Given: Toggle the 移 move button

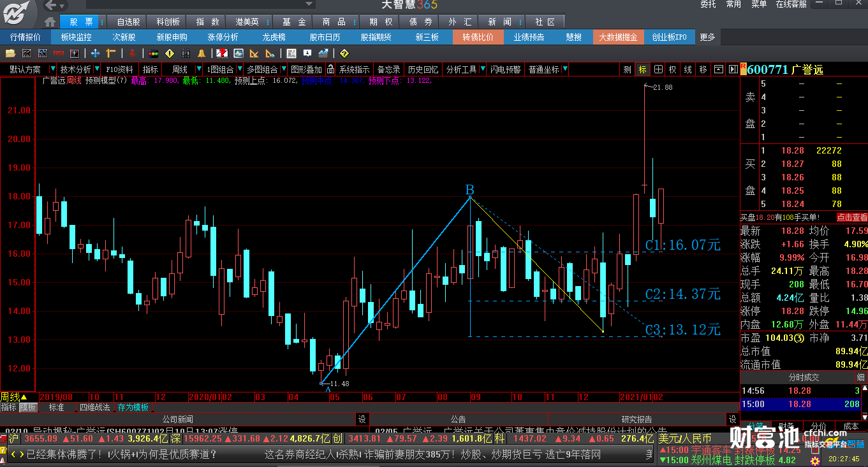Looking at the screenshot, I should click(x=703, y=69).
